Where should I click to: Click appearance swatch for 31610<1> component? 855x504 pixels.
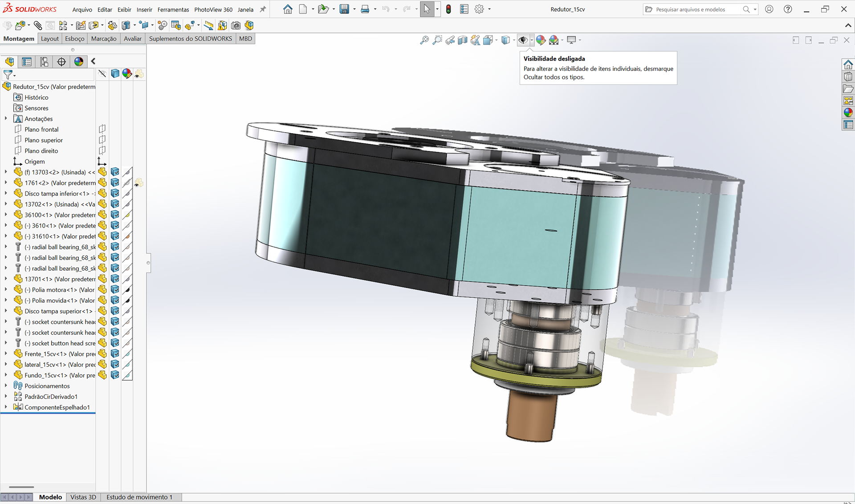127,236
